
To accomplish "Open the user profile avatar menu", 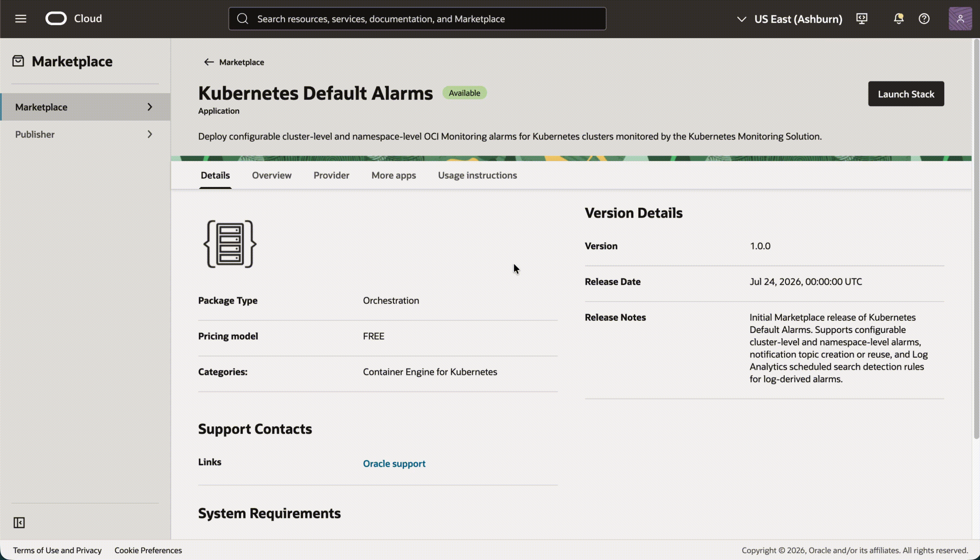I will (960, 18).
